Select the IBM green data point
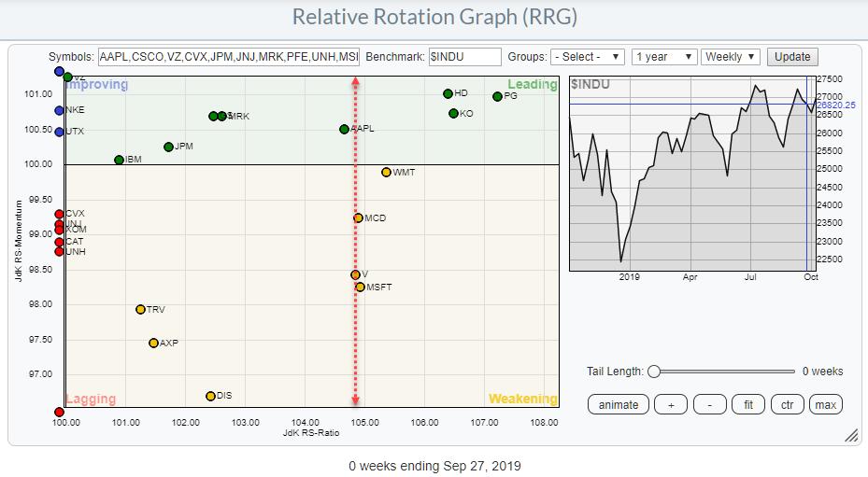The image size is (868, 477). [119, 161]
